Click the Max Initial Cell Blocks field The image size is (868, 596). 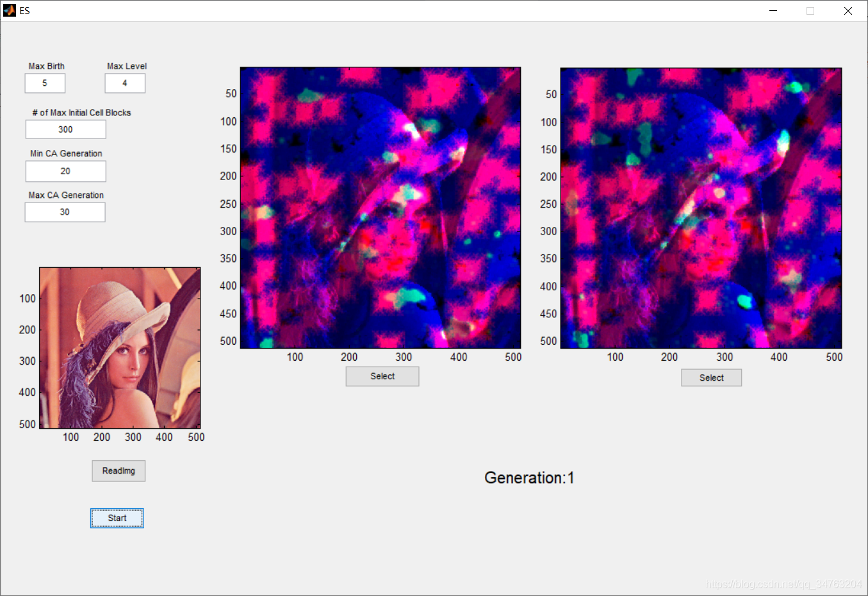66,129
